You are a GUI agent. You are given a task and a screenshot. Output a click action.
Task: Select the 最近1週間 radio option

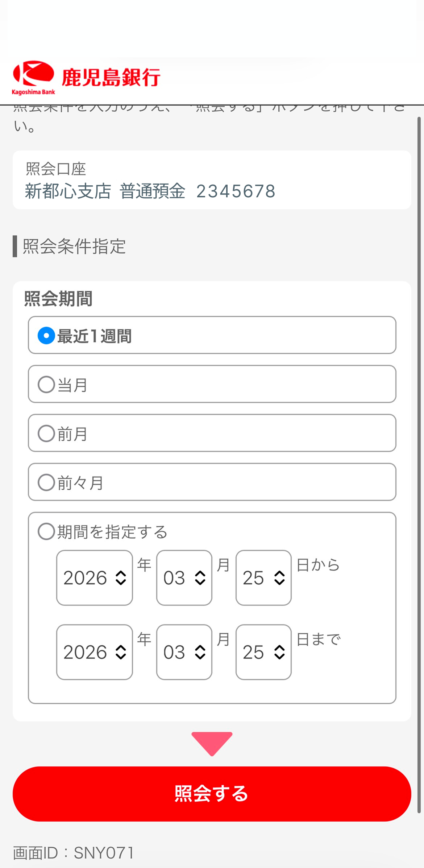coord(46,336)
